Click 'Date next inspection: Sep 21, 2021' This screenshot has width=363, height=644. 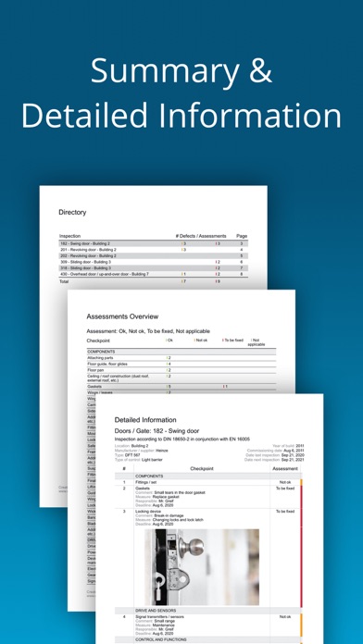275,460
